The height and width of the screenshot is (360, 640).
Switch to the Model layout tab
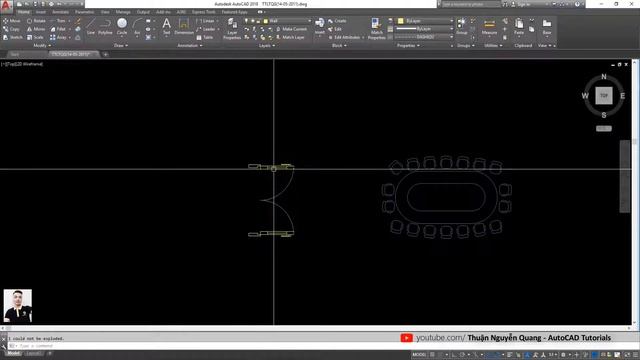click(x=13, y=353)
